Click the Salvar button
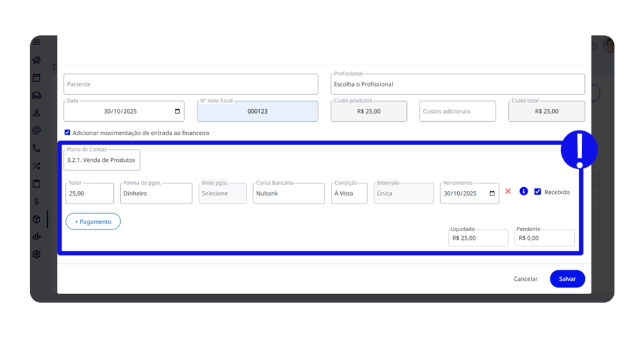This screenshot has width=644, height=338. [567, 279]
